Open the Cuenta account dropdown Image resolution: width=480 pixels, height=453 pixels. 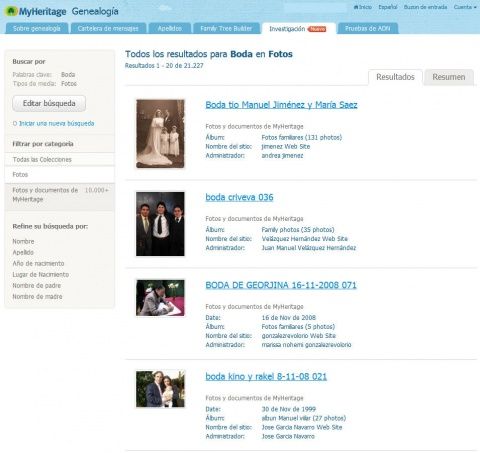point(465,7)
